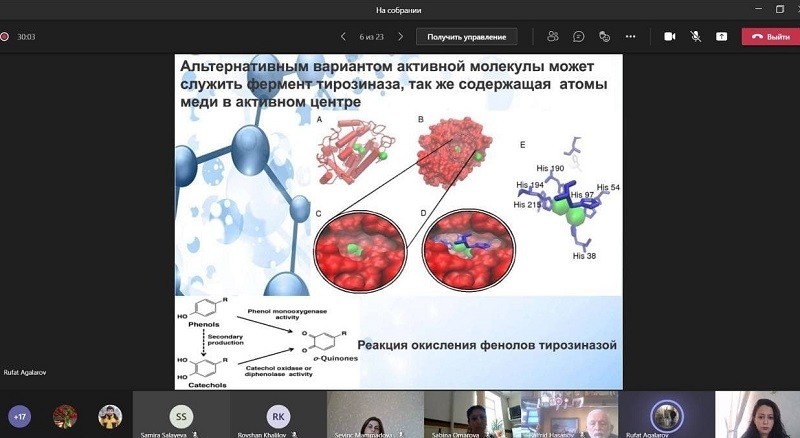Toggle the camera on or off

[669, 36]
